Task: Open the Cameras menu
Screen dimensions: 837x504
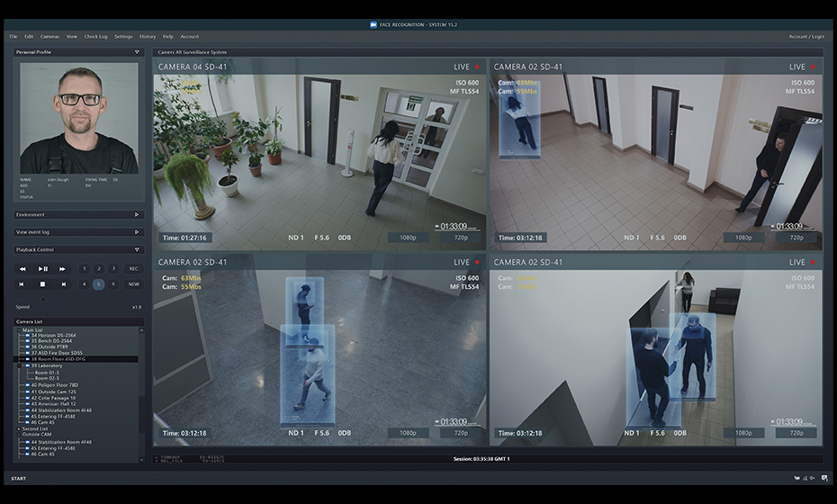Action: pyautogui.click(x=49, y=37)
